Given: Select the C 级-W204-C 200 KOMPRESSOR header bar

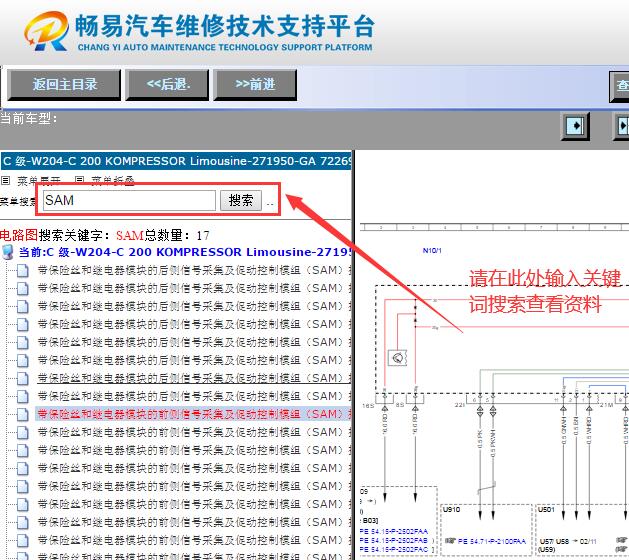Looking at the screenshot, I should click(x=176, y=161).
